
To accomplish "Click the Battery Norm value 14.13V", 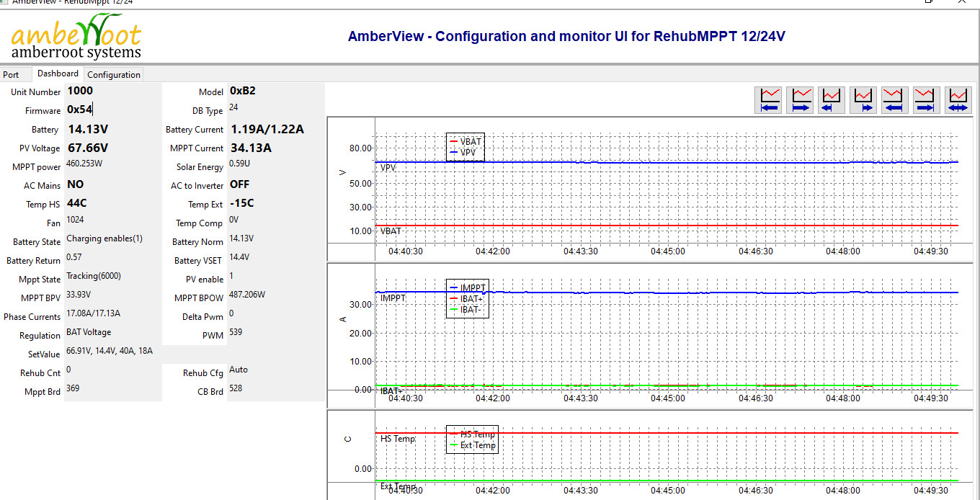I will click(241, 238).
